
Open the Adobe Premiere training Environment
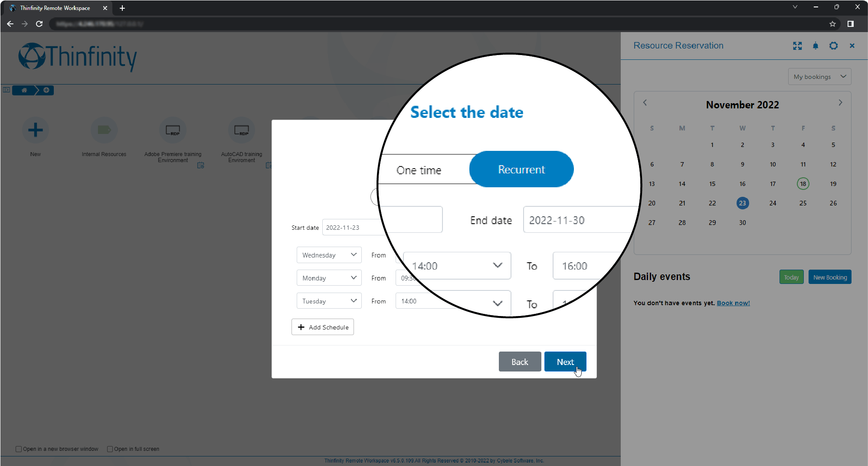[173, 130]
